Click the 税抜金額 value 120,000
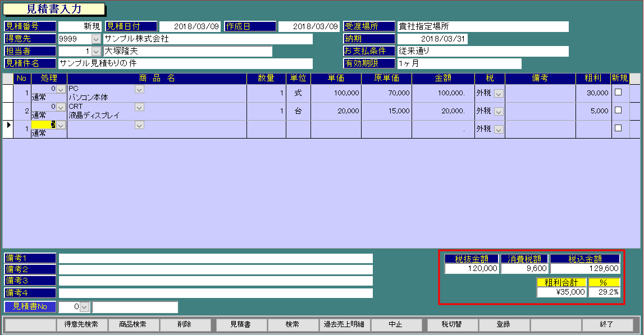Viewport: 644px width, 335px height. pyautogui.click(x=472, y=268)
